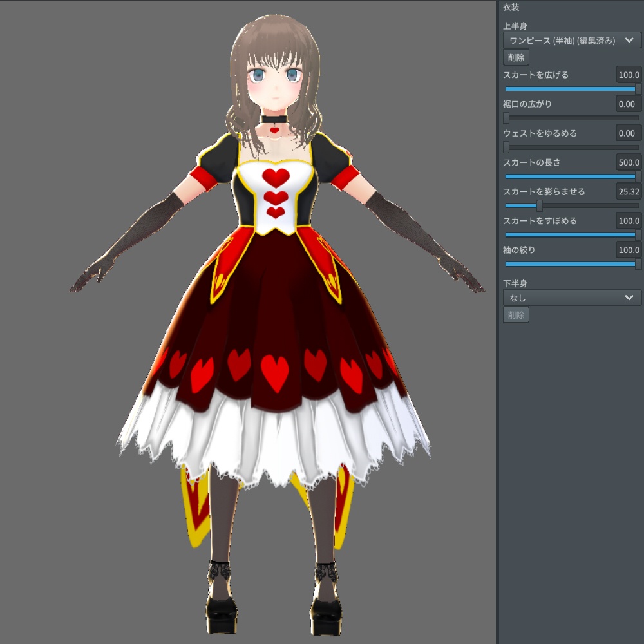Adjust the スカートを広げる slider
Image resolution: width=644 pixels, height=644 pixels.
point(572,89)
